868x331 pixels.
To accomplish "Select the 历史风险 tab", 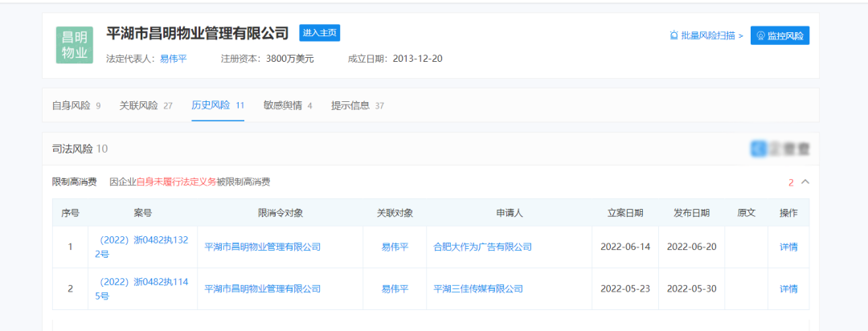I will (218, 105).
